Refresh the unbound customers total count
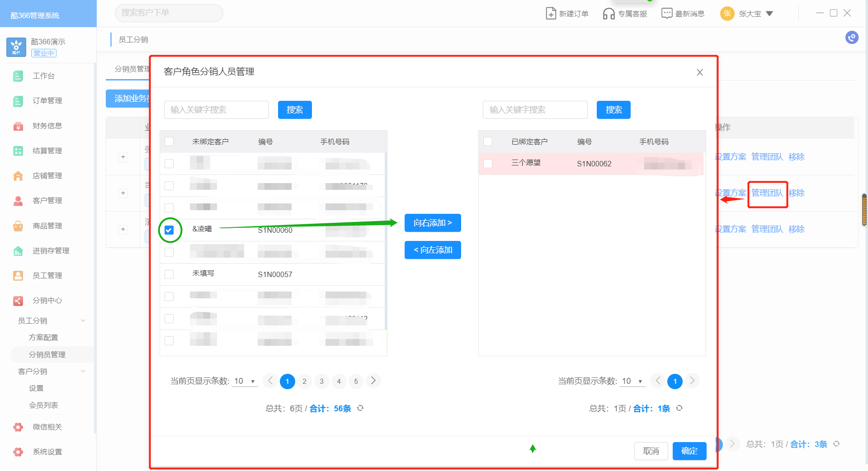868x471 pixels. point(360,408)
